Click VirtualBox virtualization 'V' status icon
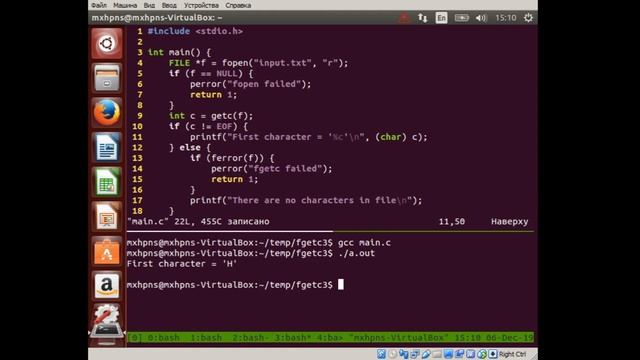 pyautogui.click(x=470, y=354)
